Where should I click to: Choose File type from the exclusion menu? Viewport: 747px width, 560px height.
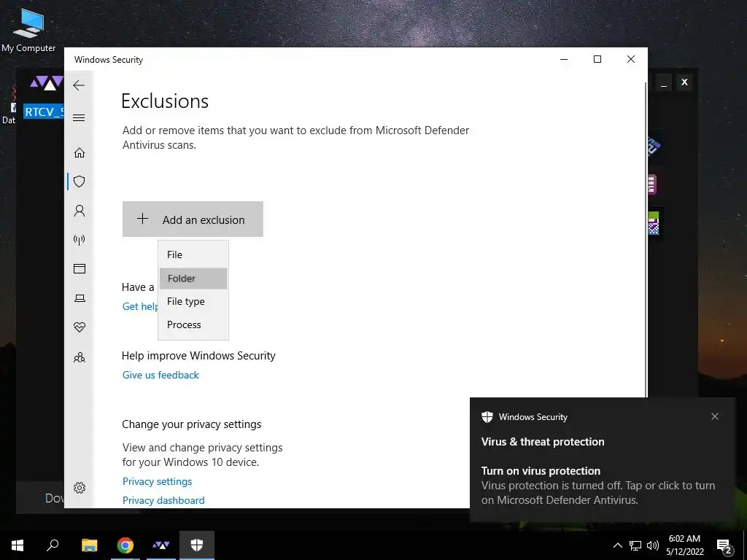pyautogui.click(x=193, y=301)
